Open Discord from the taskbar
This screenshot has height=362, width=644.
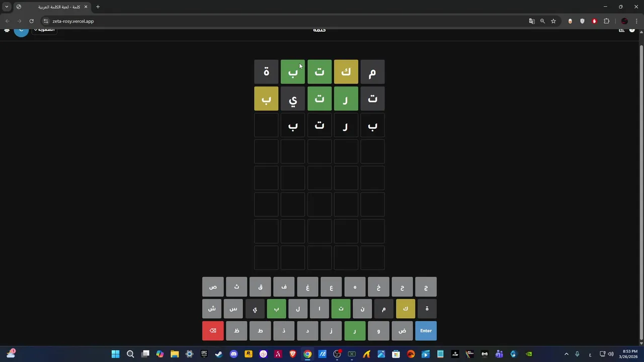click(x=233, y=354)
